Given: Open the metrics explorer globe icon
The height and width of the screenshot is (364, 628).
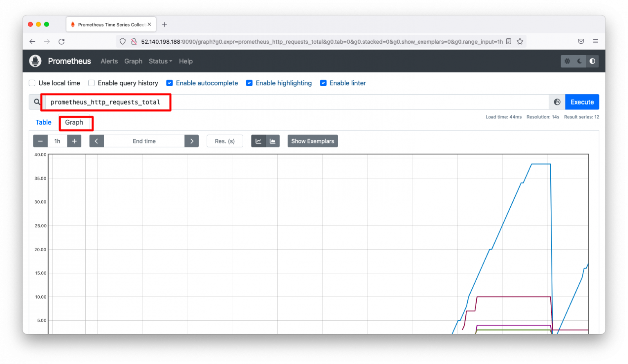Looking at the screenshot, I should 557,102.
